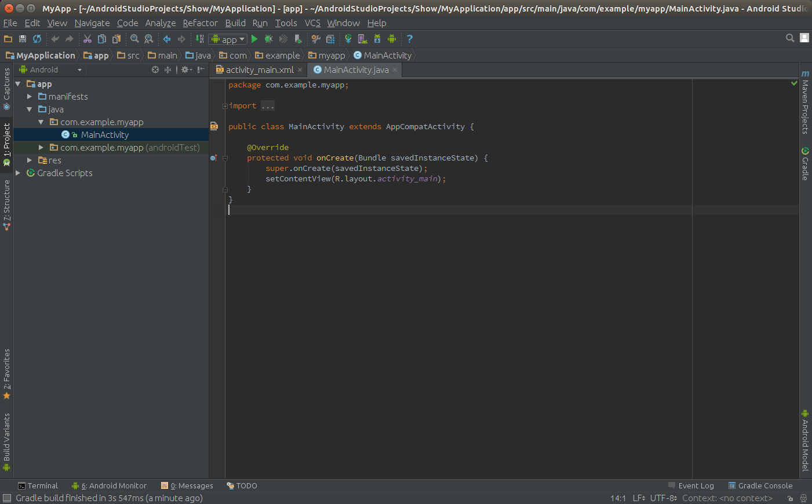Open the Event Log
812x504 pixels.
coord(691,486)
